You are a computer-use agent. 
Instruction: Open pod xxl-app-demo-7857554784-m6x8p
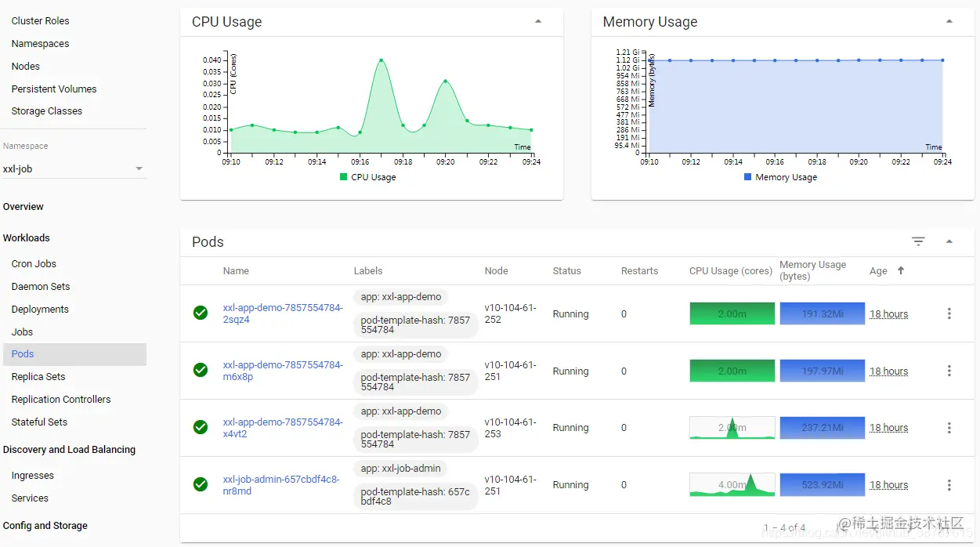(283, 371)
